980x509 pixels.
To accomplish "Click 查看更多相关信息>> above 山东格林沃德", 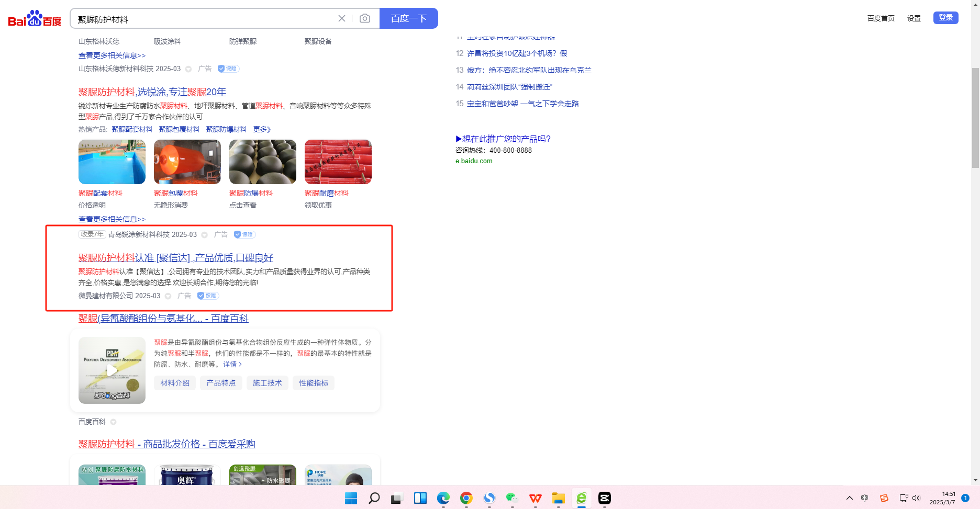I will click(x=112, y=55).
